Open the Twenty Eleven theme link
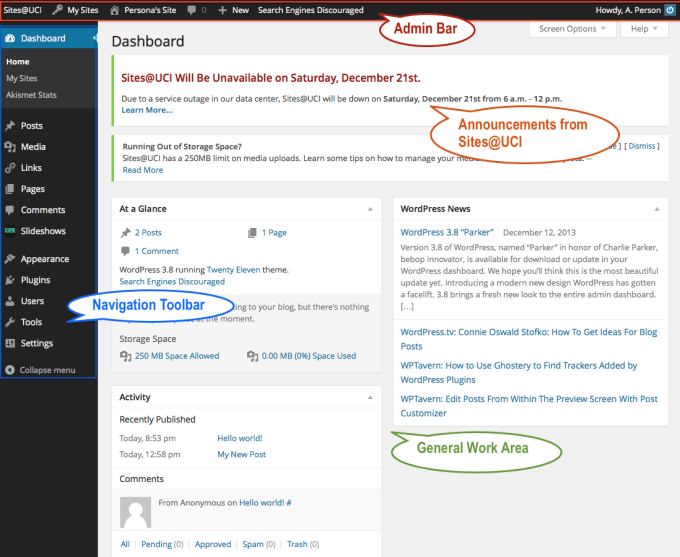The height and width of the screenshot is (557, 680). point(233,270)
